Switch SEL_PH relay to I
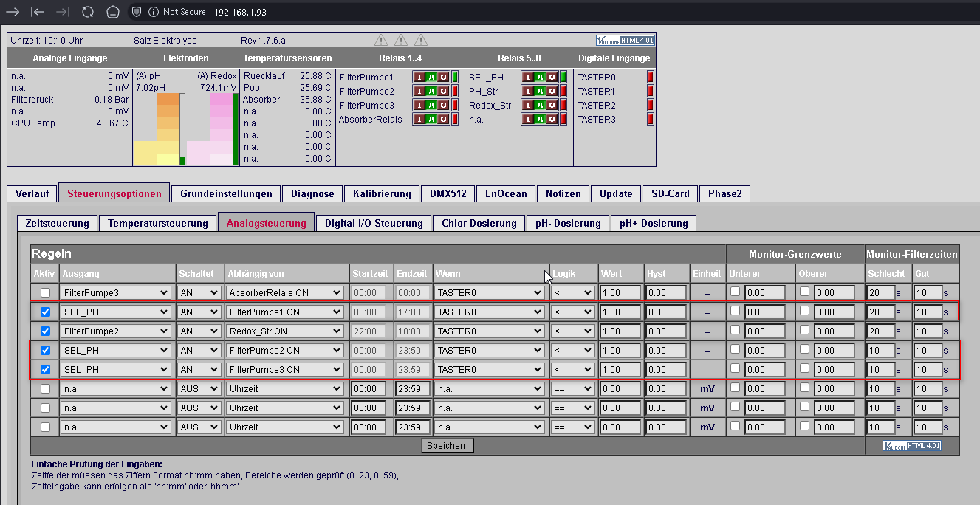 [528, 77]
